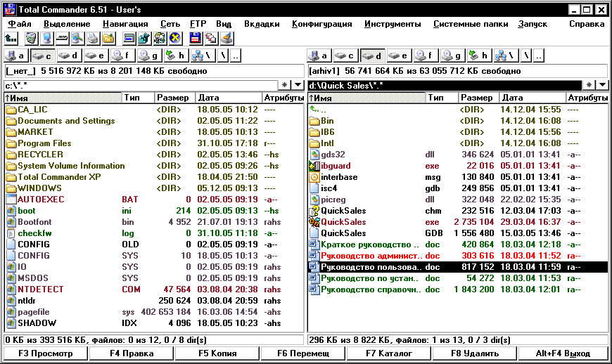Select the pagefile sys row
Image resolution: width=612 pixels, height=364 pixels.
pos(154,312)
